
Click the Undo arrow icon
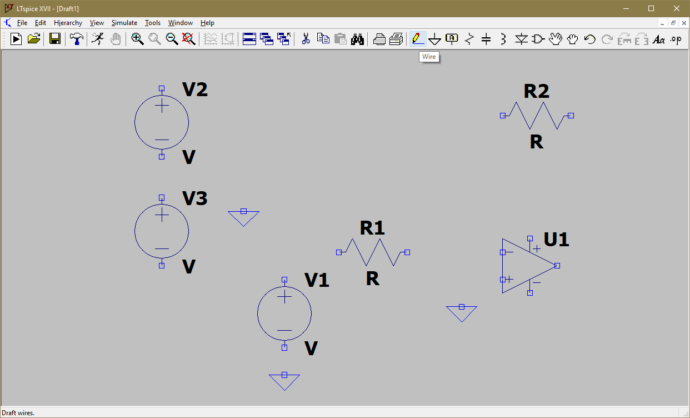590,39
